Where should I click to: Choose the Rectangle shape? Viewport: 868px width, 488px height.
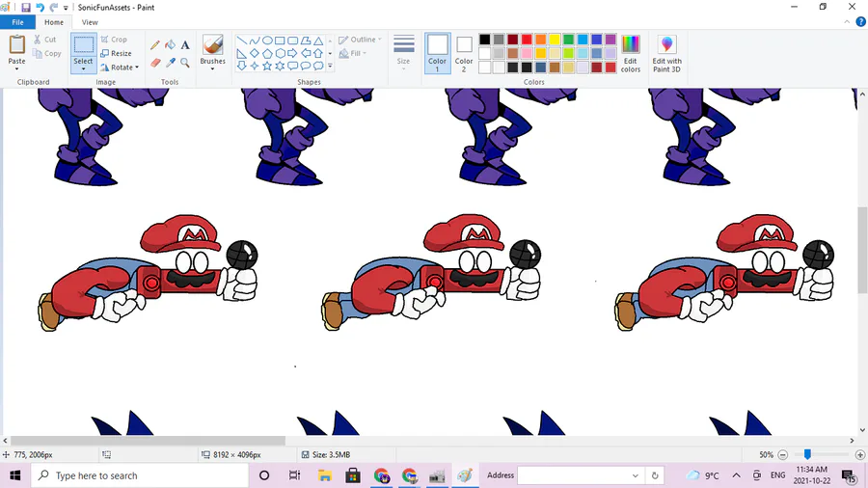pyautogui.click(x=280, y=41)
